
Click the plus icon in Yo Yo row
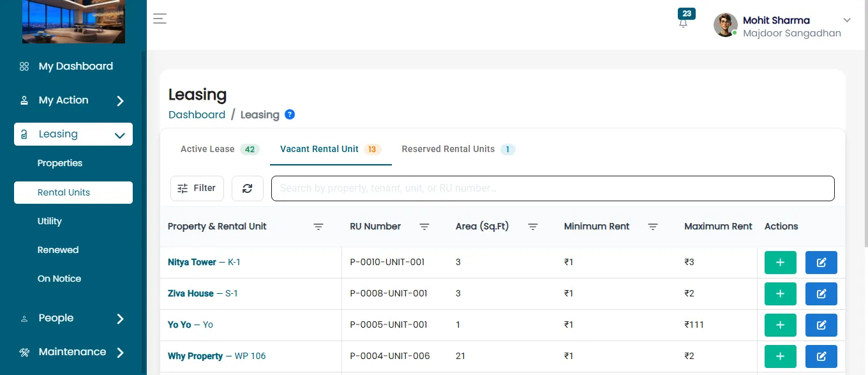point(780,325)
